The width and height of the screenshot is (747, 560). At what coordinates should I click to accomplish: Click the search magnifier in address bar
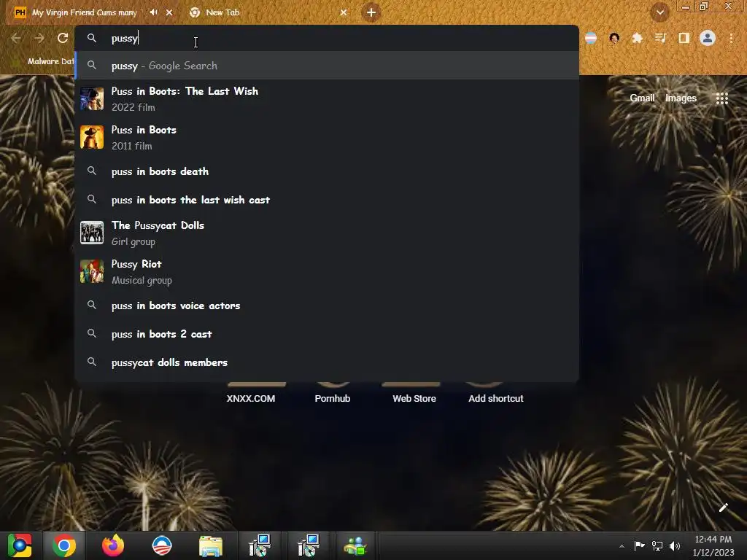click(92, 38)
